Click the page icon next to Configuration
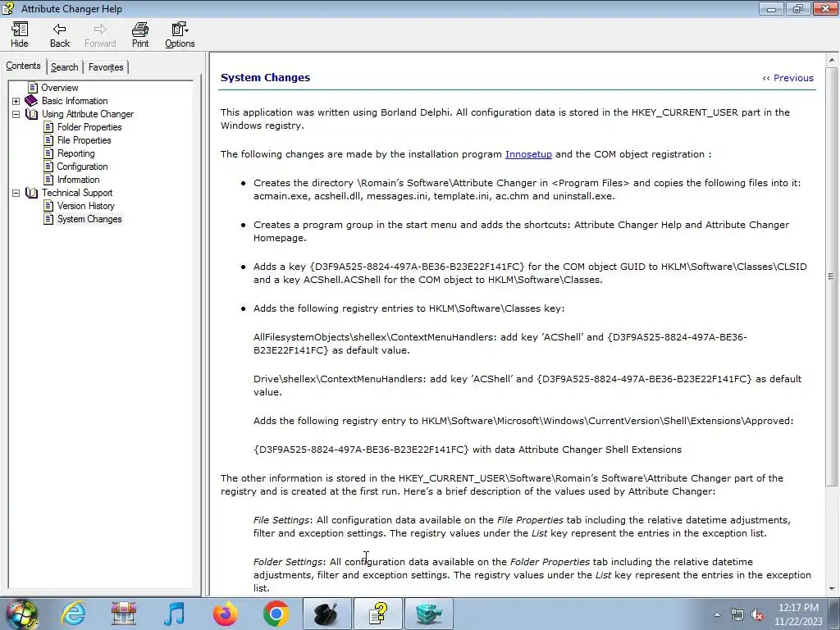Viewport: 840px width, 630px height. 48,167
